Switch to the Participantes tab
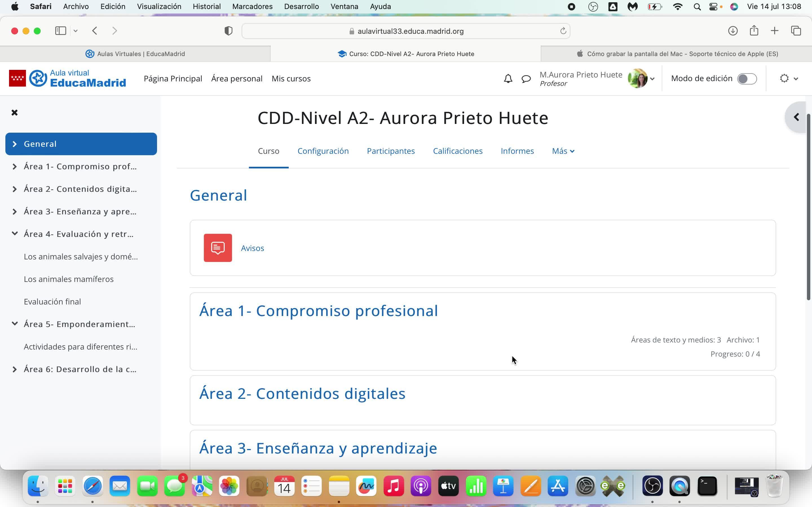 pyautogui.click(x=390, y=151)
